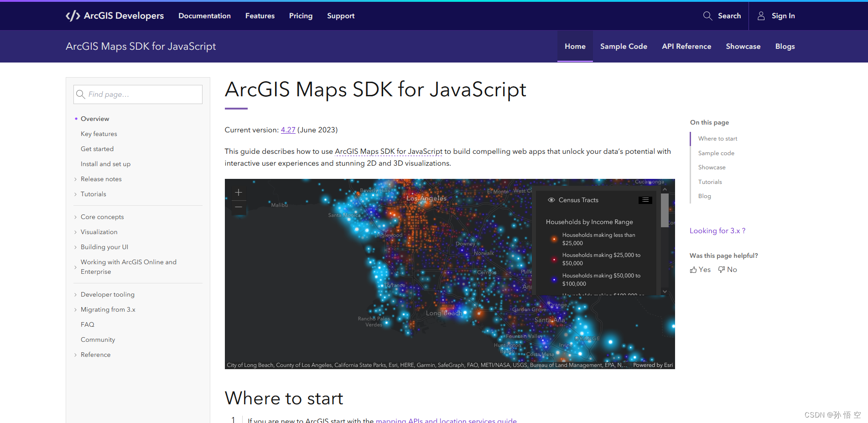The image size is (868, 423).
Task: Open search via the magnifier icon
Action: tap(707, 16)
